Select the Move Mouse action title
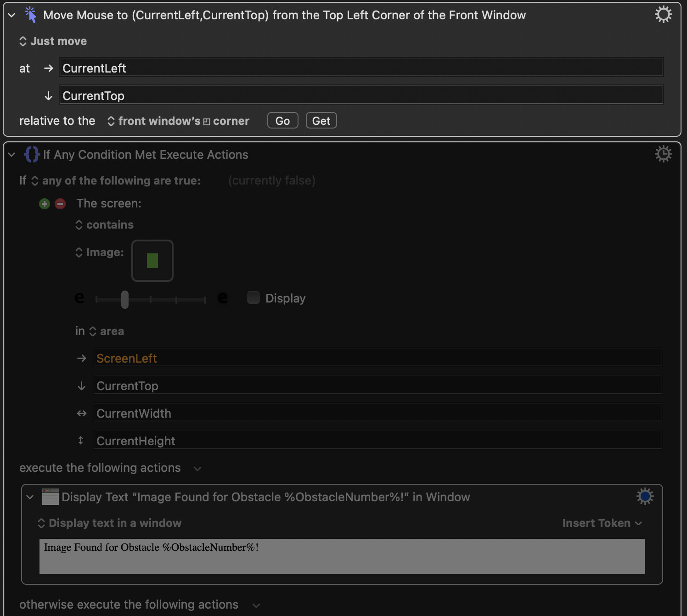Viewport: 687px width, 616px height. [285, 15]
